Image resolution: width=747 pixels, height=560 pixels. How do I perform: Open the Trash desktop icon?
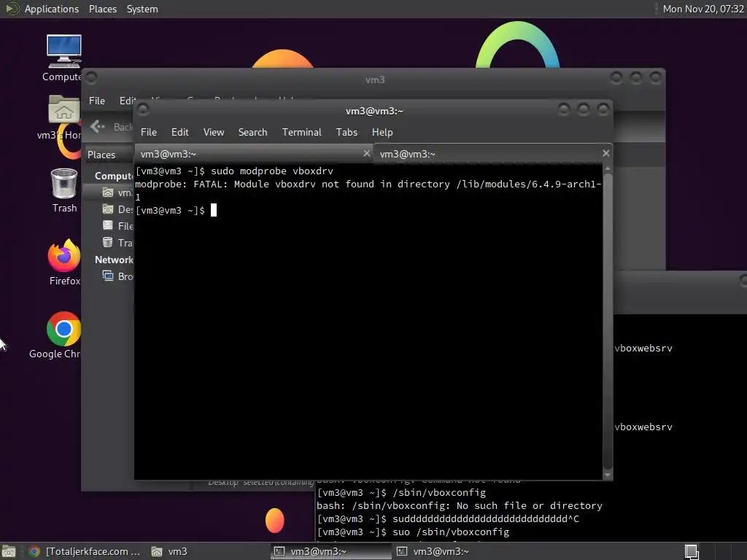(x=64, y=190)
